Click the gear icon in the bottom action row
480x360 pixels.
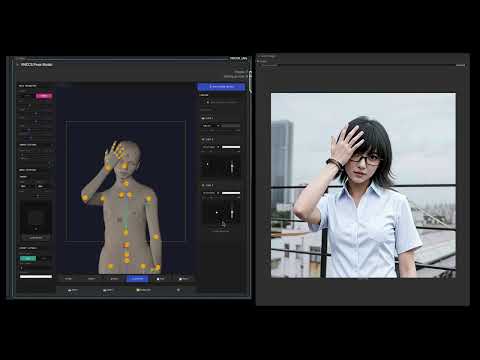[x=178, y=290]
